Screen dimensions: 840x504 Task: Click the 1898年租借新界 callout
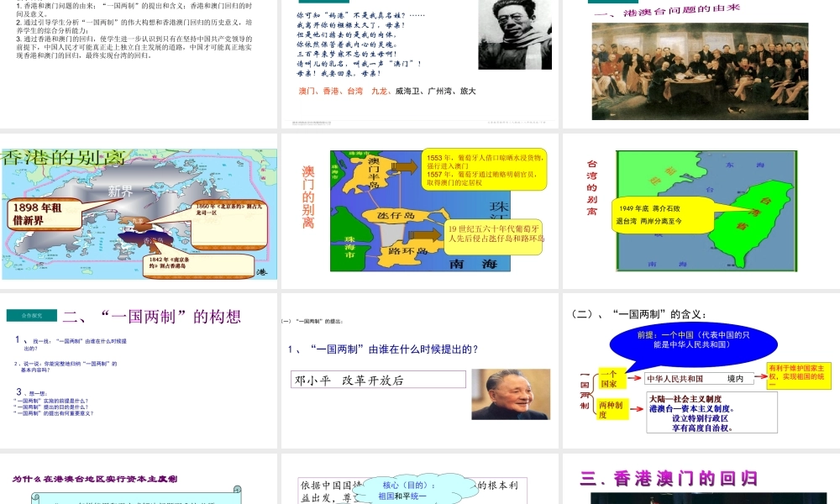point(44,214)
